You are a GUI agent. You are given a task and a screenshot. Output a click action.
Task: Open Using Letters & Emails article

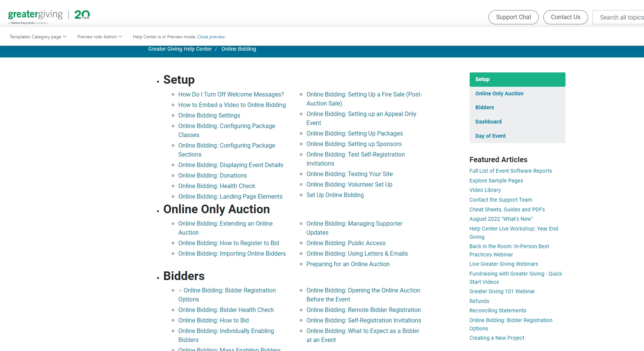point(357,254)
